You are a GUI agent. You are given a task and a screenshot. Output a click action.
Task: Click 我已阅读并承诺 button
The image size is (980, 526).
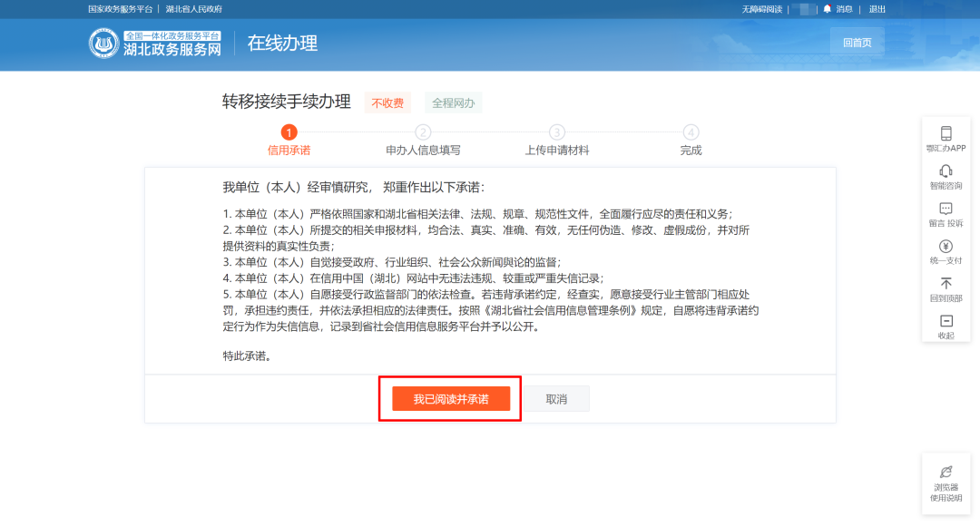(451, 399)
